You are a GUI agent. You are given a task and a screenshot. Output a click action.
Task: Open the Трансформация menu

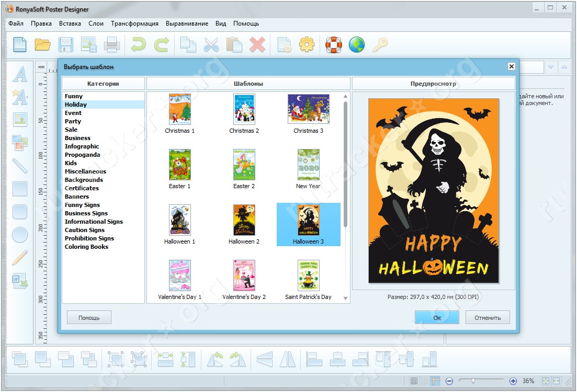pyautogui.click(x=134, y=24)
